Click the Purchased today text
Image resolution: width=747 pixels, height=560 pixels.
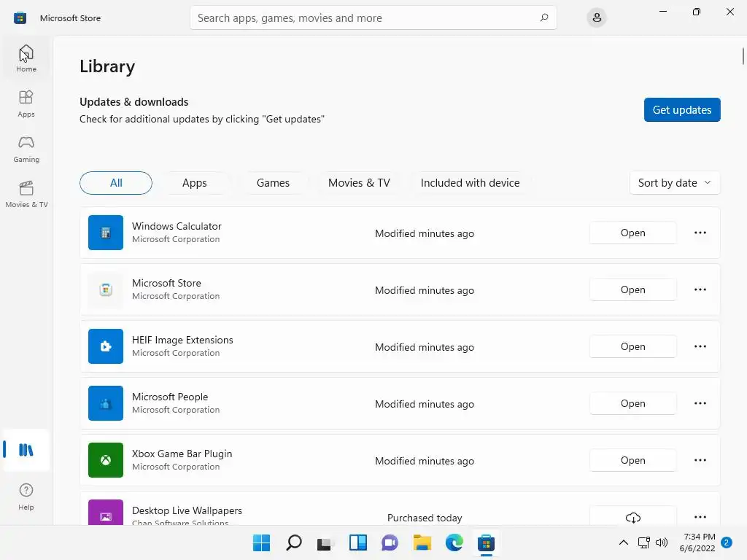(425, 518)
